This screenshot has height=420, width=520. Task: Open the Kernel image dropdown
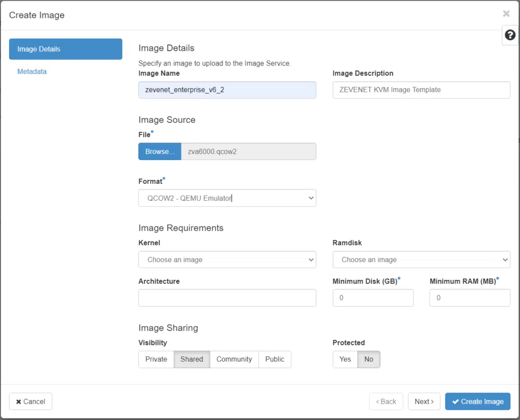coord(227,260)
